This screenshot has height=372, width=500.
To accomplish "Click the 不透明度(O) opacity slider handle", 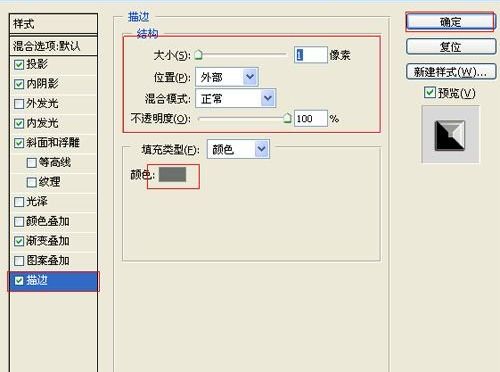I will (287, 118).
